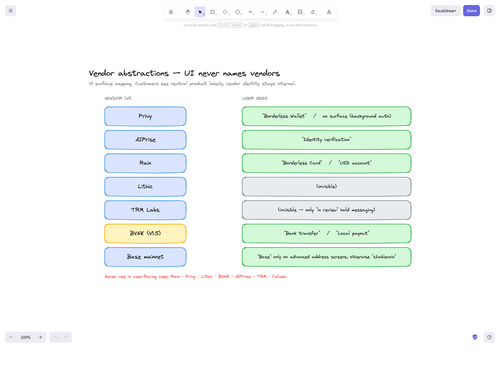Select the green 'Base only on advanced address' box
The width and height of the screenshot is (500, 375).
point(326,257)
